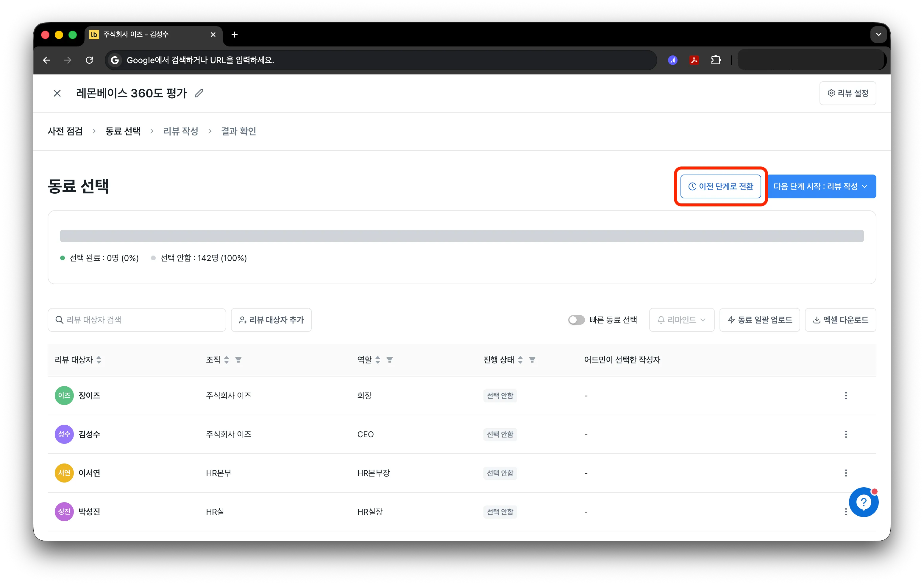This screenshot has height=585, width=924.
Task: Filter the 진행 상태 column
Action: pyautogui.click(x=532, y=360)
